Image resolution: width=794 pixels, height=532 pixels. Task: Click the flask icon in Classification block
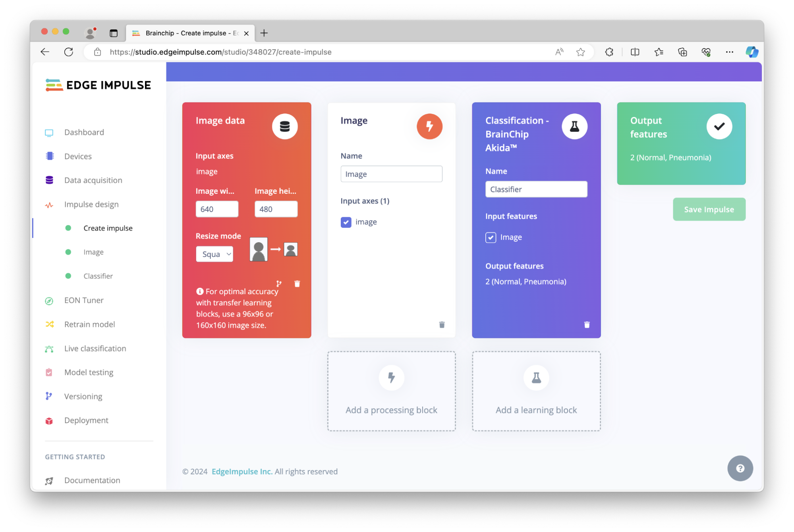click(x=574, y=126)
